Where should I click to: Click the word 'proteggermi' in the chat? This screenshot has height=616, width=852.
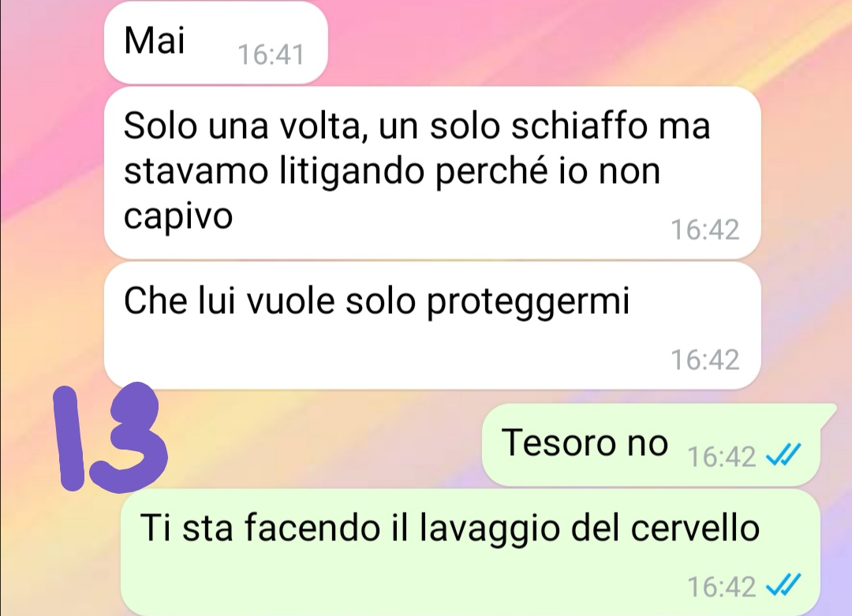coord(528,303)
